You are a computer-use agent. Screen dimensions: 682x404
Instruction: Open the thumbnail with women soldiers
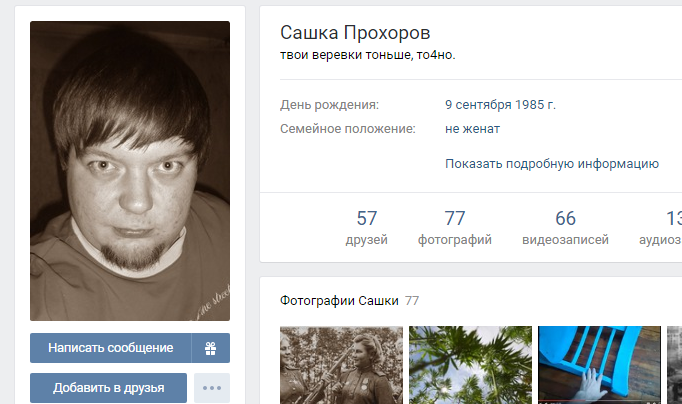point(341,365)
